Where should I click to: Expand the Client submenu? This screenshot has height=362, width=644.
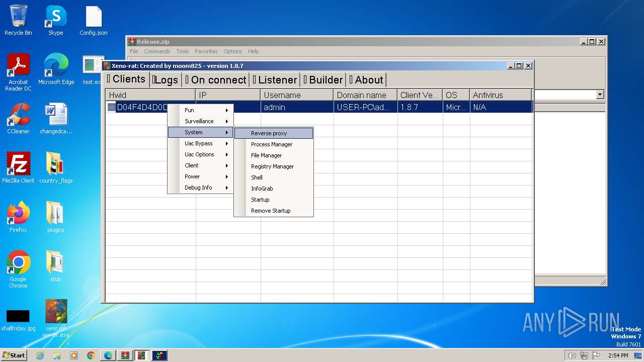tap(200, 165)
